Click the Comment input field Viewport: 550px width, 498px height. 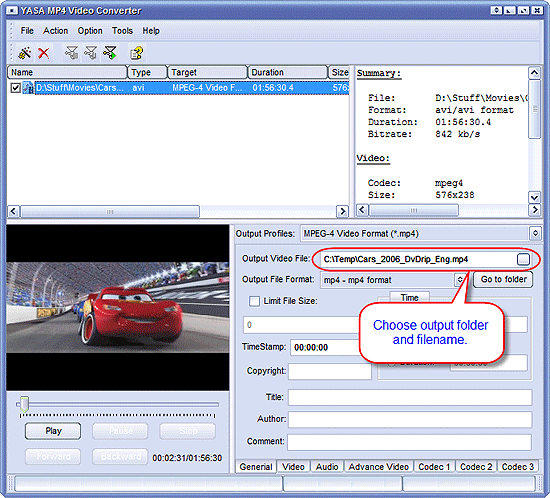click(409, 442)
